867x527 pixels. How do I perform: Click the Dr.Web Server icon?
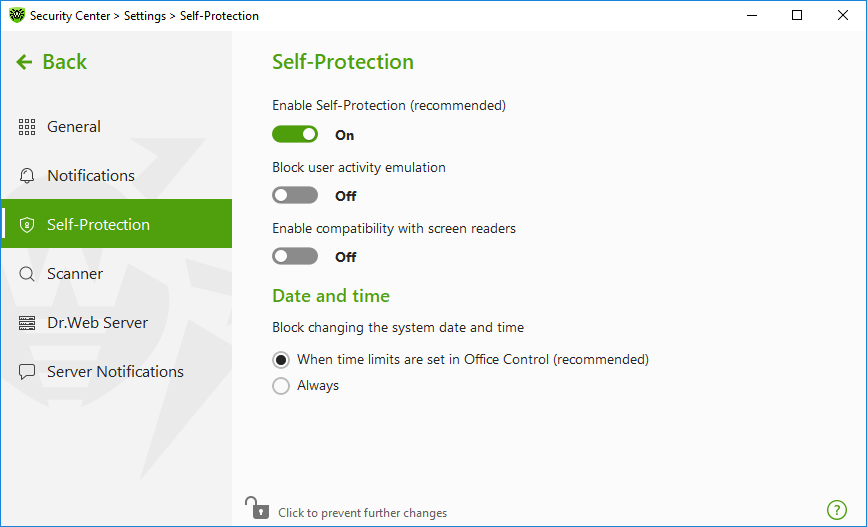(x=27, y=323)
